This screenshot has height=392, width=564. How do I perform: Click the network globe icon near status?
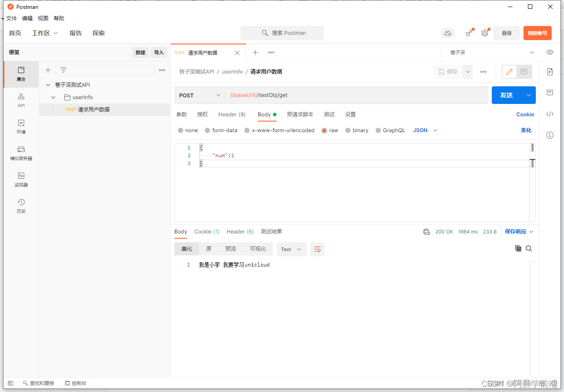[426, 232]
